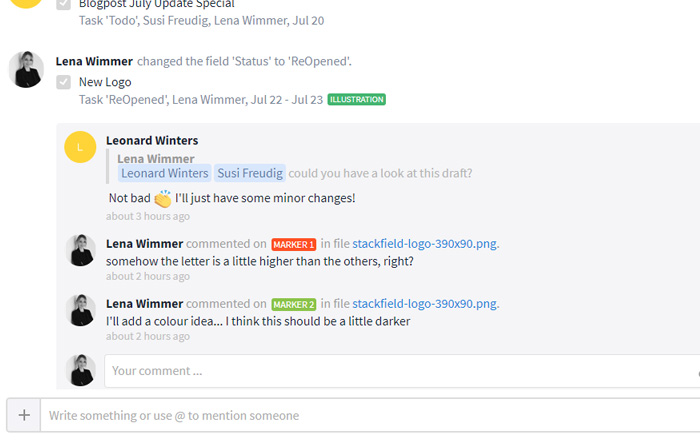
Task: Select the red MARKER 1 badge
Action: coord(293,245)
